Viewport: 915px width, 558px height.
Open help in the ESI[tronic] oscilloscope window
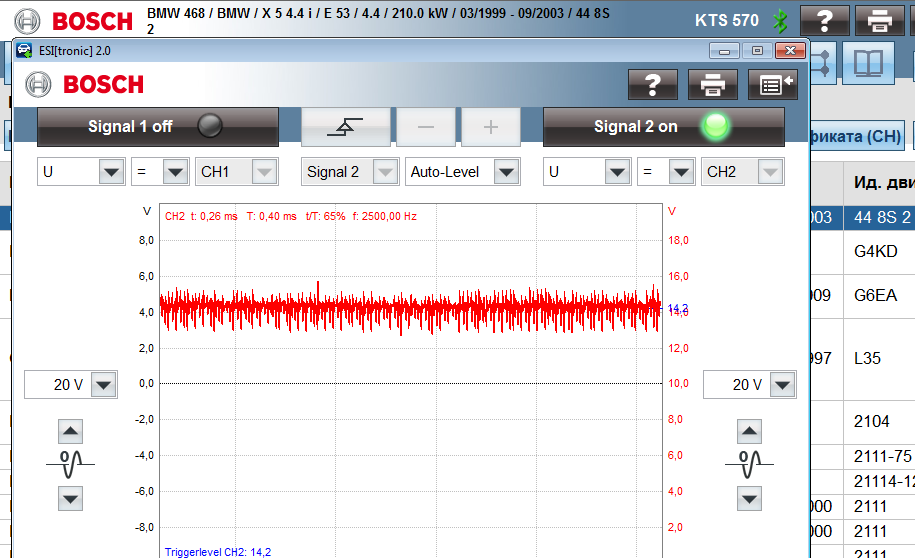(652, 85)
